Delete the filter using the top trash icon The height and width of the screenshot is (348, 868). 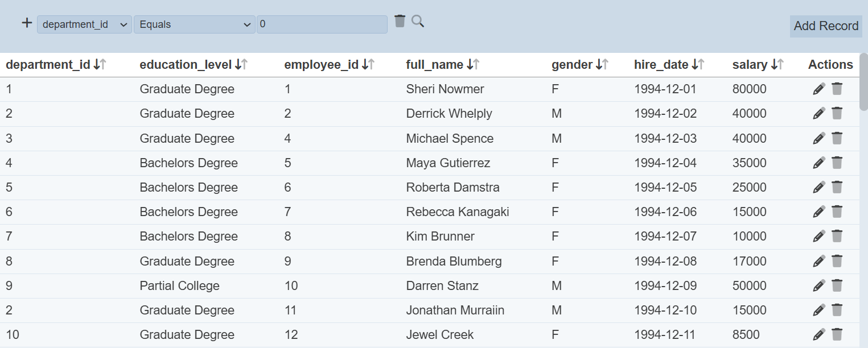coord(400,21)
